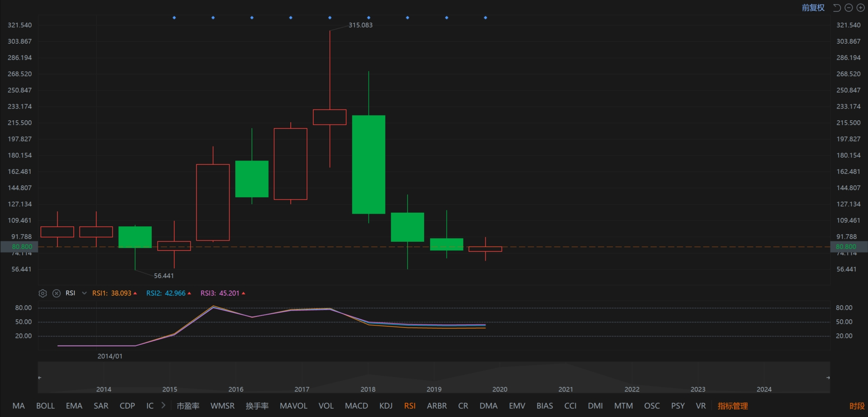The width and height of the screenshot is (868, 417).
Task: Zoom out the chart with minus icon
Action: click(x=848, y=8)
